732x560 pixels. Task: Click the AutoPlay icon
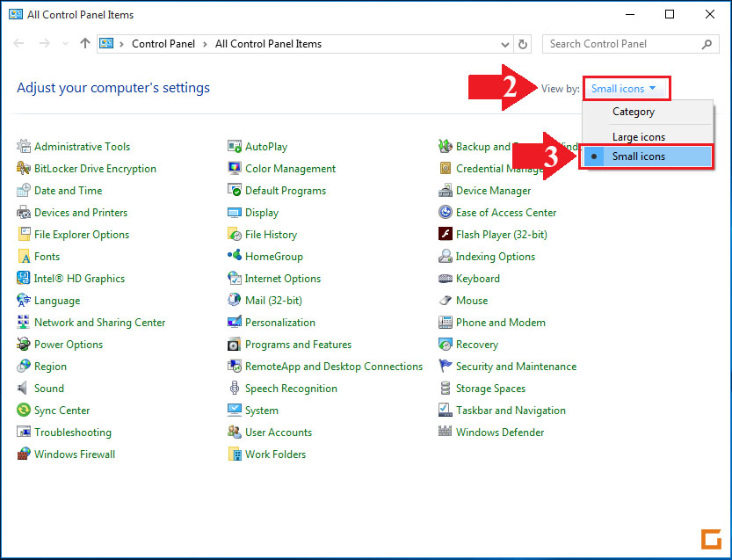pyautogui.click(x=235, y=146)
